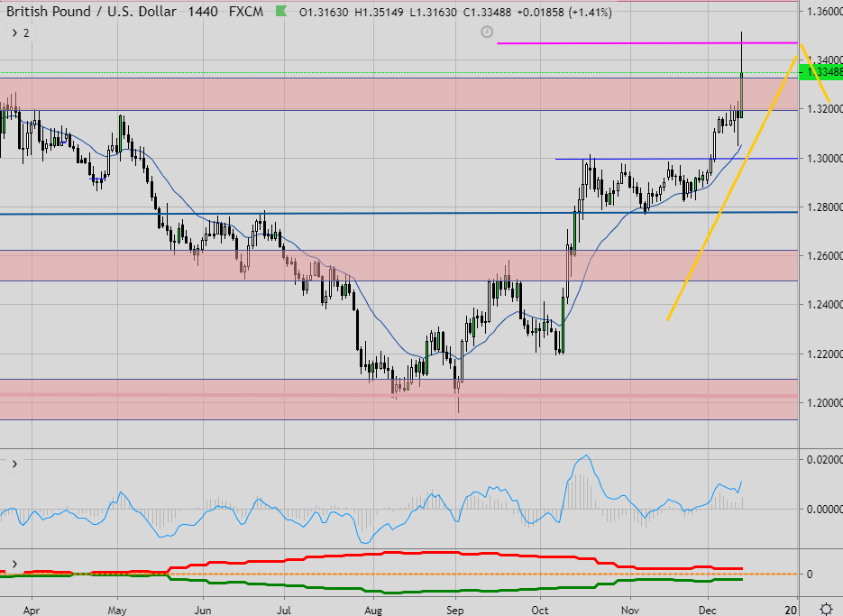Click the FXCM source label
This screenshot has height=616, width=843.
point(246,12)
